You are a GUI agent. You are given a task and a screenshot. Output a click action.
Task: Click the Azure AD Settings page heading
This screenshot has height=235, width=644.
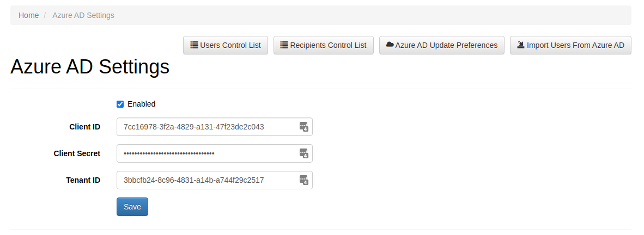(90, 66)
